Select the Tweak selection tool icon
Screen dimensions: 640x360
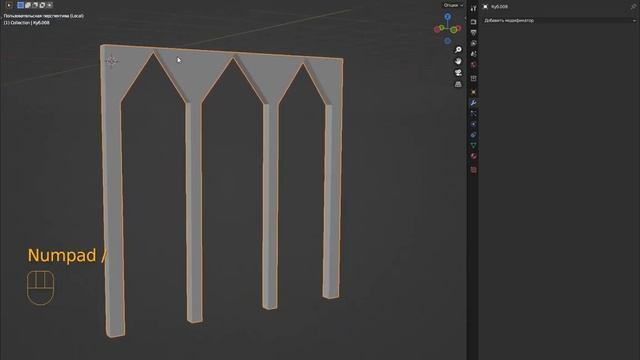pos(9,5)
